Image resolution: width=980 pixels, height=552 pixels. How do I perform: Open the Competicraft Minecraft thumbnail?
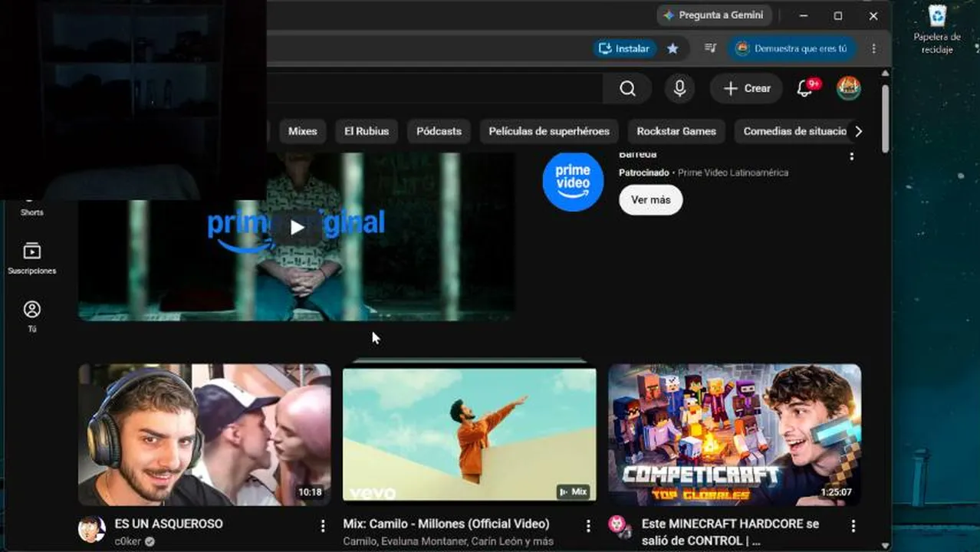735,435
